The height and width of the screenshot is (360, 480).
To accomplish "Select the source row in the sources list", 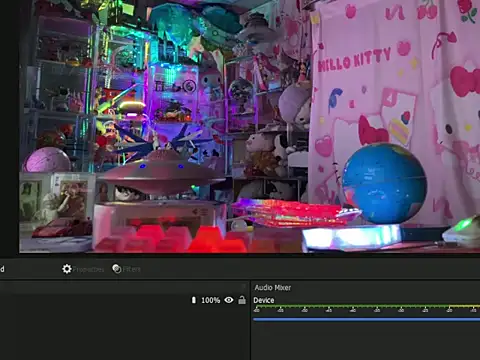I will [x=124, y=300].
